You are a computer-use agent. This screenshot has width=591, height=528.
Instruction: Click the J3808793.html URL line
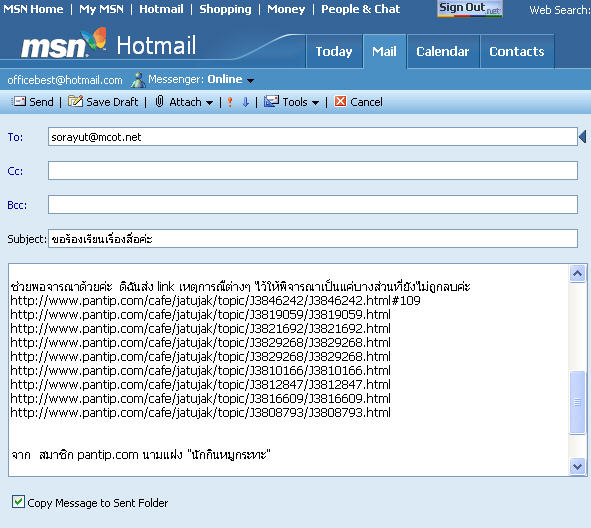(200, 412)
